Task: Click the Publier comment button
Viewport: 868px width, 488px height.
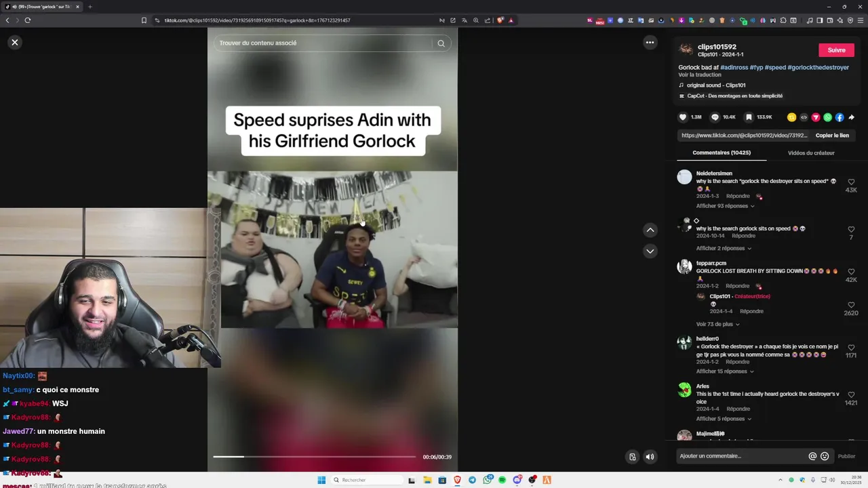Action: coord(846,456)
